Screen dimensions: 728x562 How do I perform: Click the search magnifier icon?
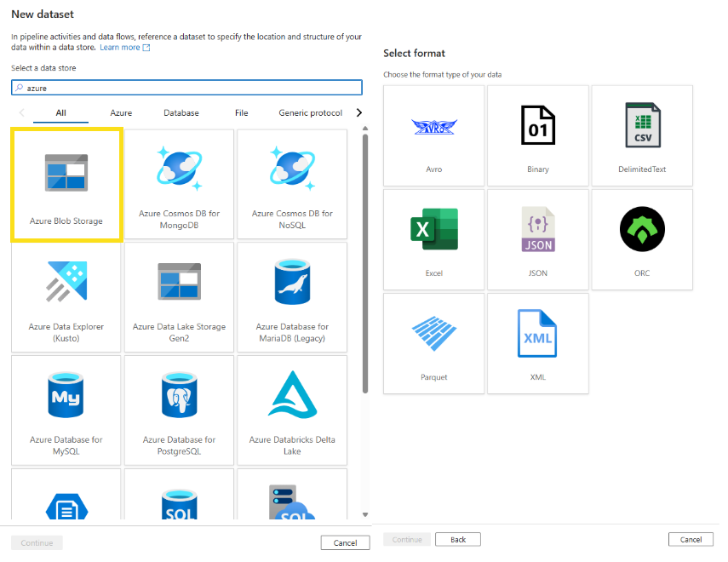19,88
